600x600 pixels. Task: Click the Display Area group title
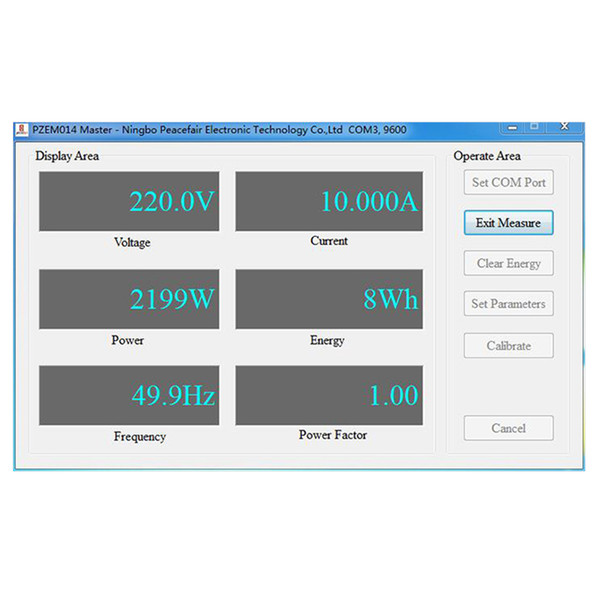tap(67, 156)
